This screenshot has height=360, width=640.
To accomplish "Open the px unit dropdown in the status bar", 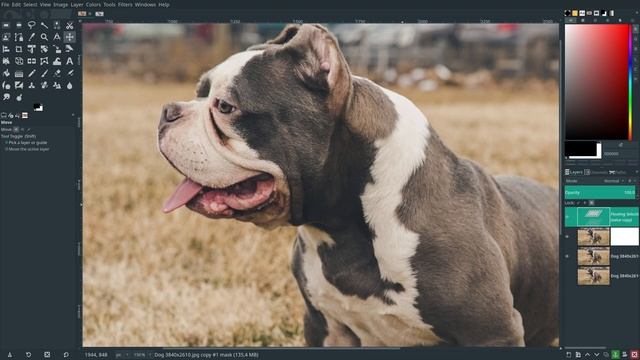I will pos(122,355).
